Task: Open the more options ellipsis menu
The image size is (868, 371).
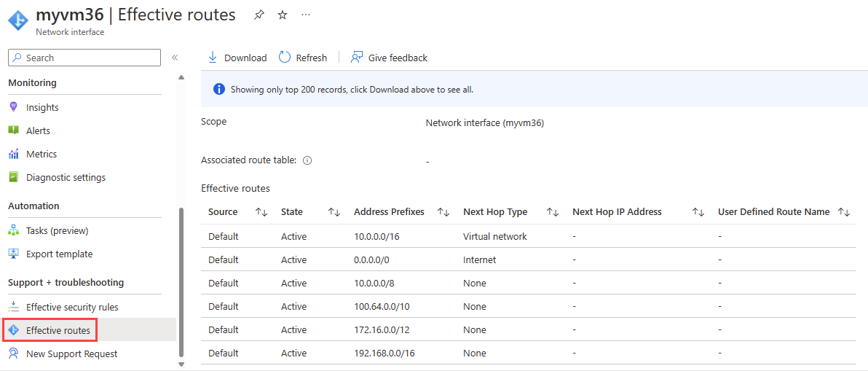Action: [306, 15]
